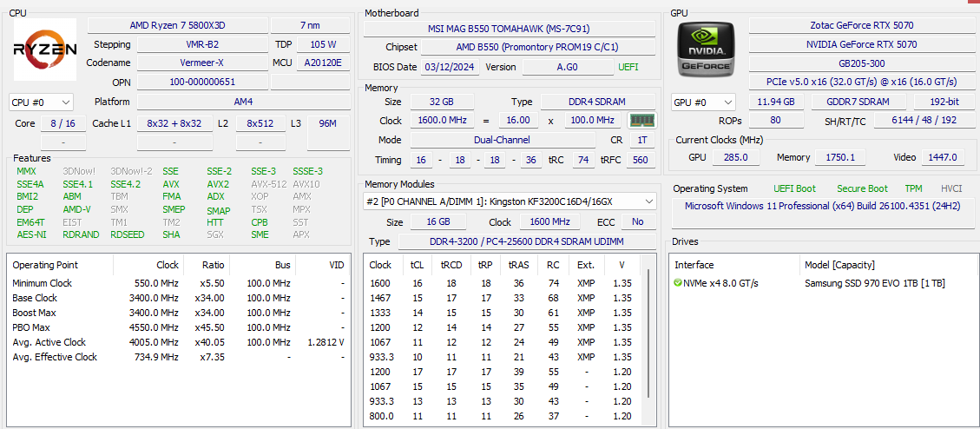Click the Operating Point column header
The width and height of the screenshot is (980, 429).
pyautogui.click(x=60, y=265)
